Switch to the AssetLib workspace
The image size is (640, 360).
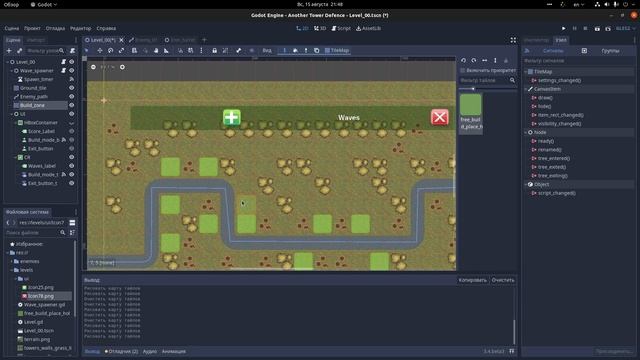coord(369,29)
